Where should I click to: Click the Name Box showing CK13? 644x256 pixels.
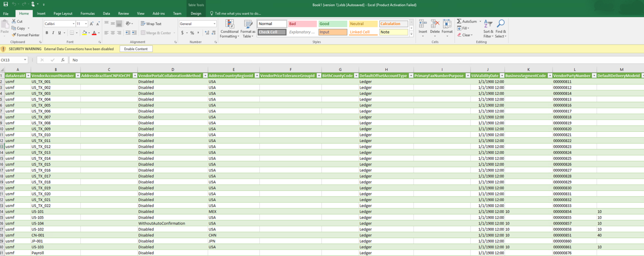click(11, 60)
